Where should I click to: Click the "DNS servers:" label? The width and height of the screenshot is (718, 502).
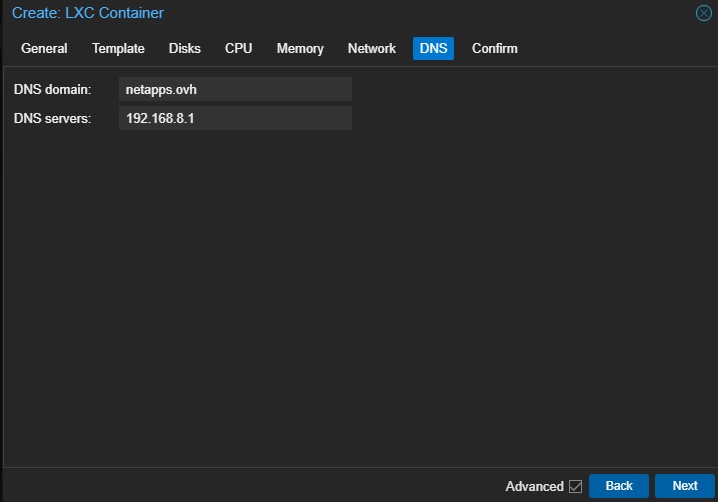(x=52, y=119)
